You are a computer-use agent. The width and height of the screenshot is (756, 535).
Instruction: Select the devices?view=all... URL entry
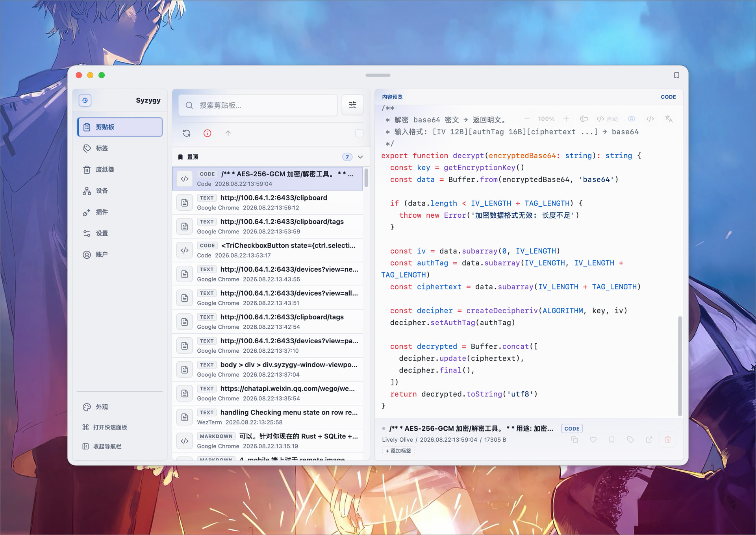[x=267, y=298]
